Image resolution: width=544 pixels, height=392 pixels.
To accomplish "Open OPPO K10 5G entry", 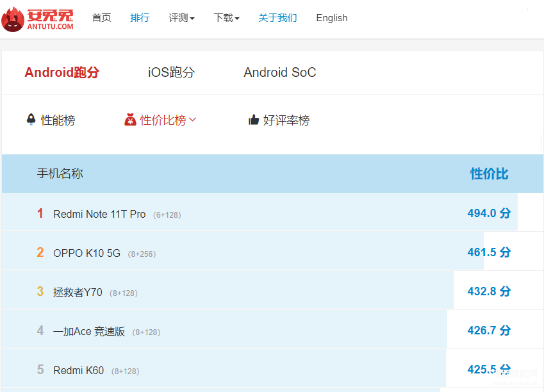I will click(87, 253).
